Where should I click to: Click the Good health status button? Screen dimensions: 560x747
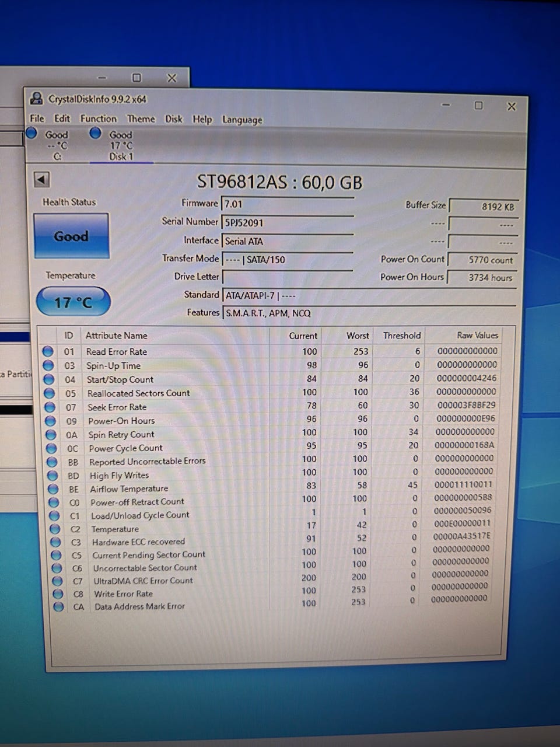[71, 236]
